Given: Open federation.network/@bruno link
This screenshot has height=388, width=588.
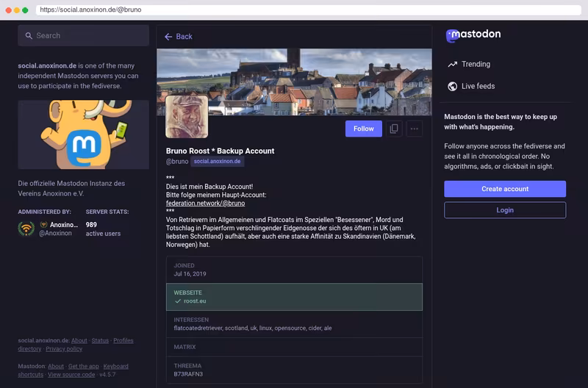Looking at the screenshot, I should coord(206,203).
